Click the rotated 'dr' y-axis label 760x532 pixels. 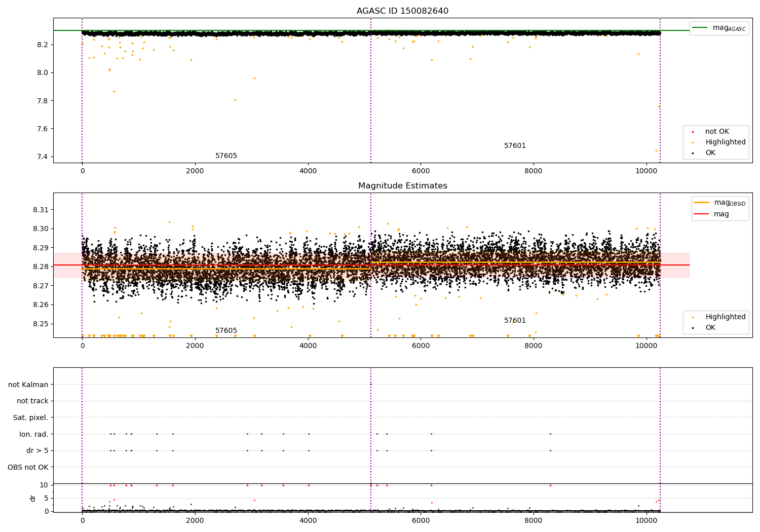(33, 498)
